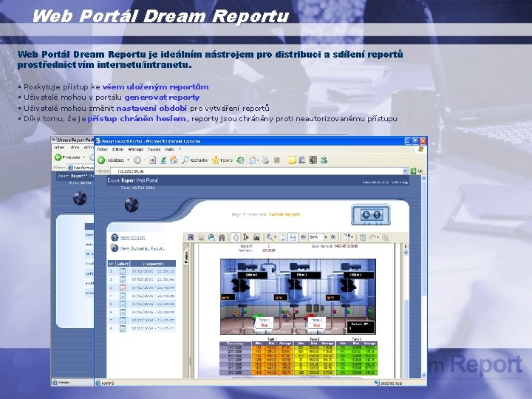Click the Forward arrow in the browser toolbar
This screenshot has width=532, height=399.
click(x=137, y=160)
